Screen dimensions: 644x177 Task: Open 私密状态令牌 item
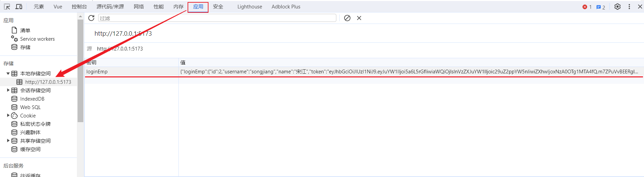click(35, 124)
